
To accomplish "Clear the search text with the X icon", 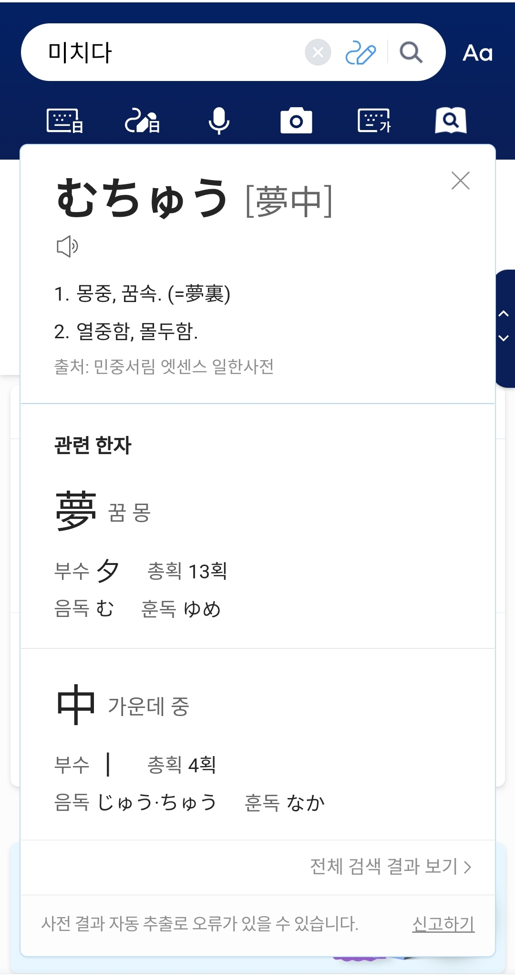I will (x=318, y=52).
